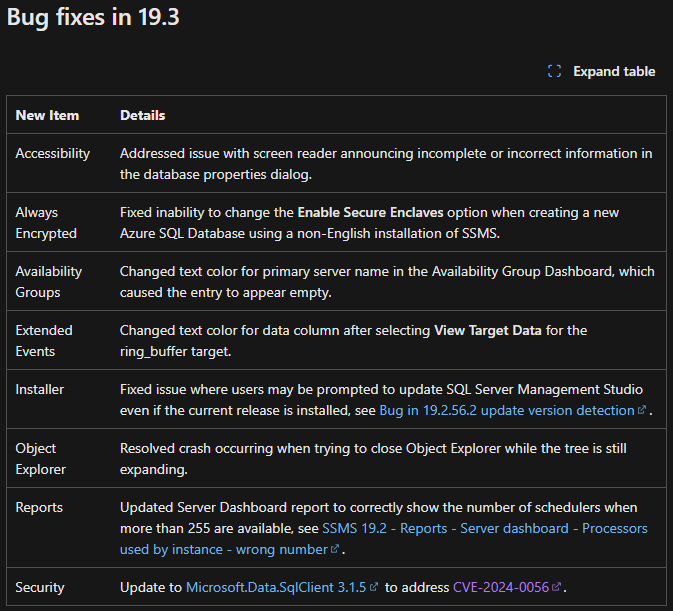The height and width of the screenshot is (611, 673).
Task: Click the Expand table text label
Action: click(x=614, y=71)
